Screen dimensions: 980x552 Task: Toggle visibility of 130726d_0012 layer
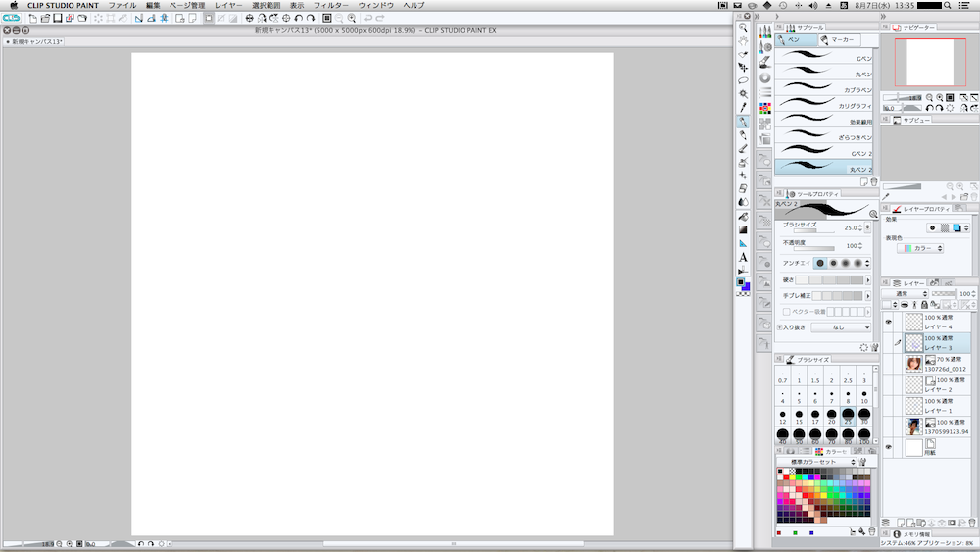888,364
